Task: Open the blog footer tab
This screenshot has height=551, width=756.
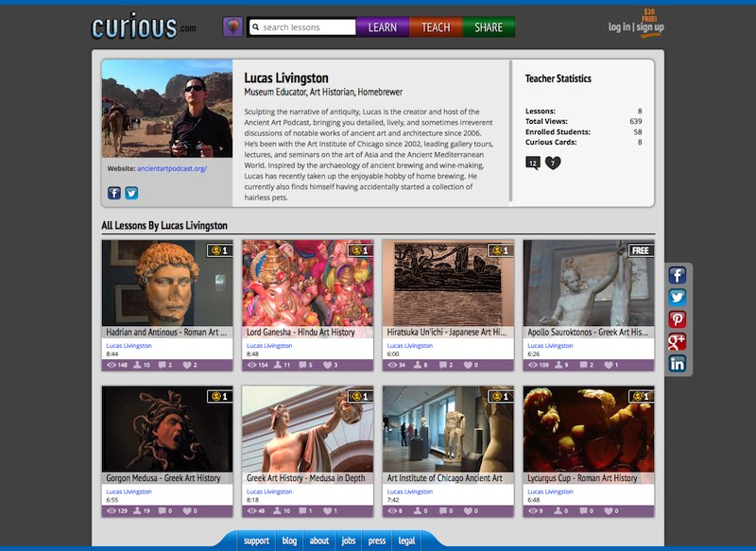Action: click(x=289, y=541)
